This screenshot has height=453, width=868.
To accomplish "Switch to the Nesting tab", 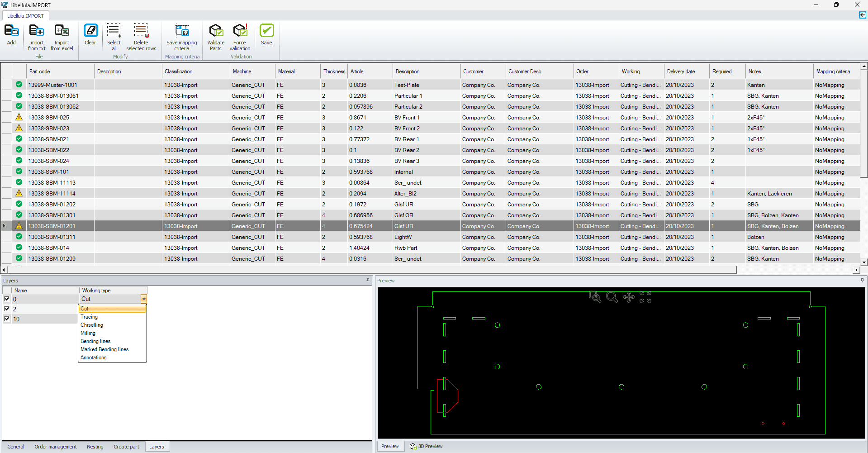I will [x=95, y=447].
